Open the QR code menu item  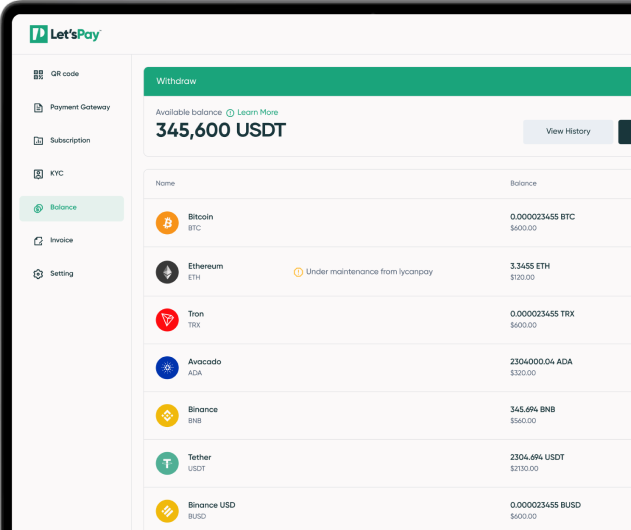tap(64, 74)
